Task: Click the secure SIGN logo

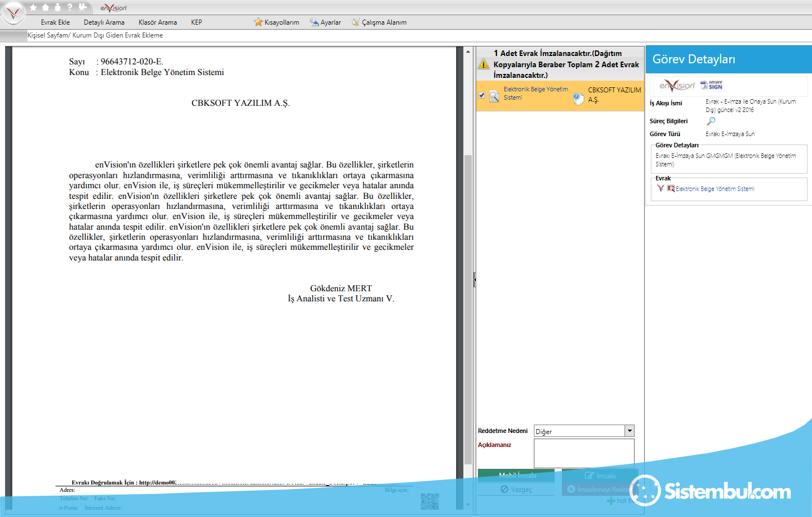Action: pos(712,85)
